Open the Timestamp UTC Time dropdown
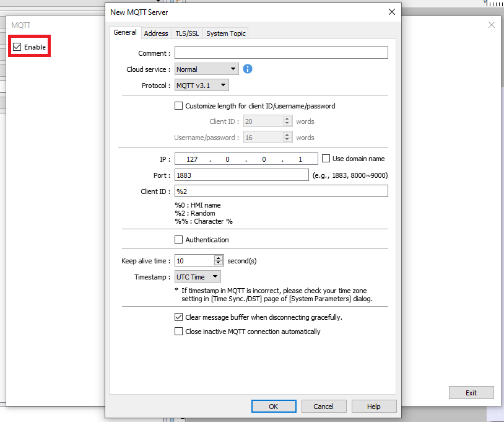Image resolution: width=504 pixels, height=422 pixels. tap(198, 276)
